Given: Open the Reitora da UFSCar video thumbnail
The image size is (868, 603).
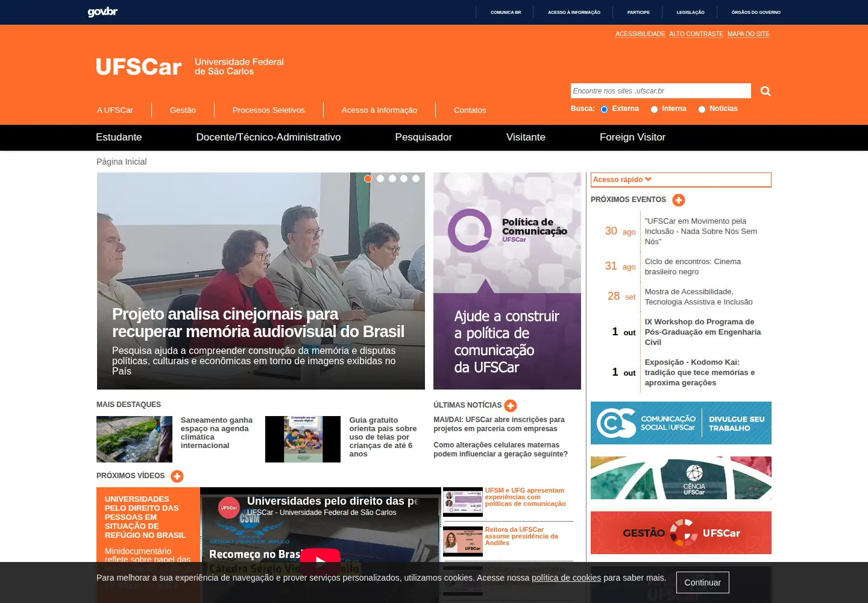Looking at the screenshot, I should tap(463, 541).
